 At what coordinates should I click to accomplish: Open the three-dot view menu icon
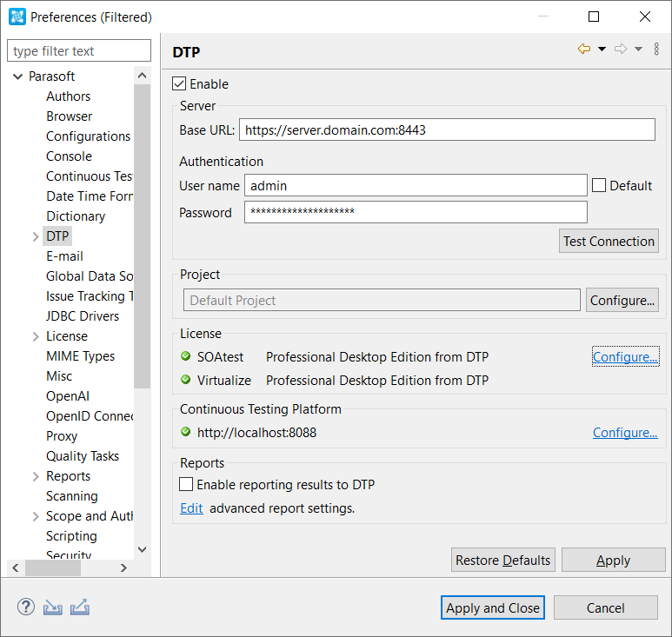pos(656,49)
